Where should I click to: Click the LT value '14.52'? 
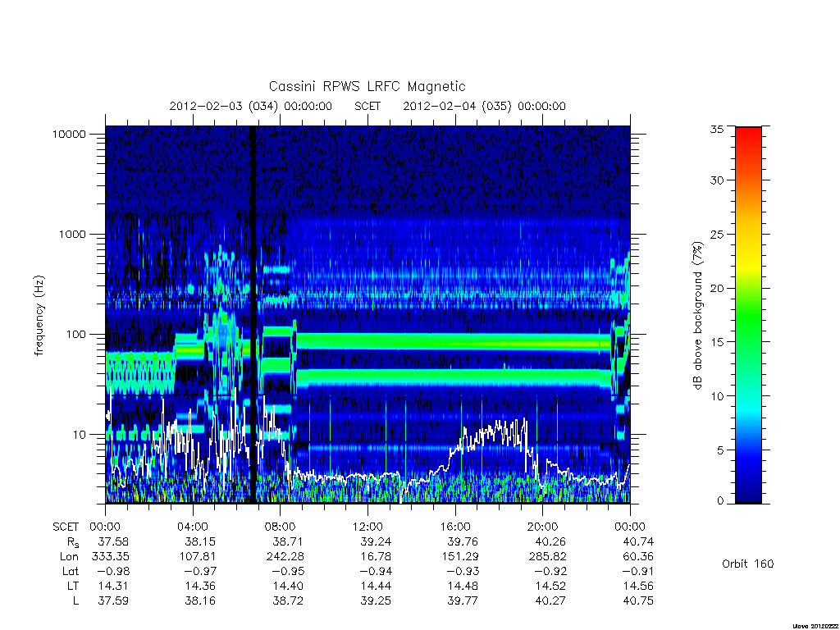[550, 586]
